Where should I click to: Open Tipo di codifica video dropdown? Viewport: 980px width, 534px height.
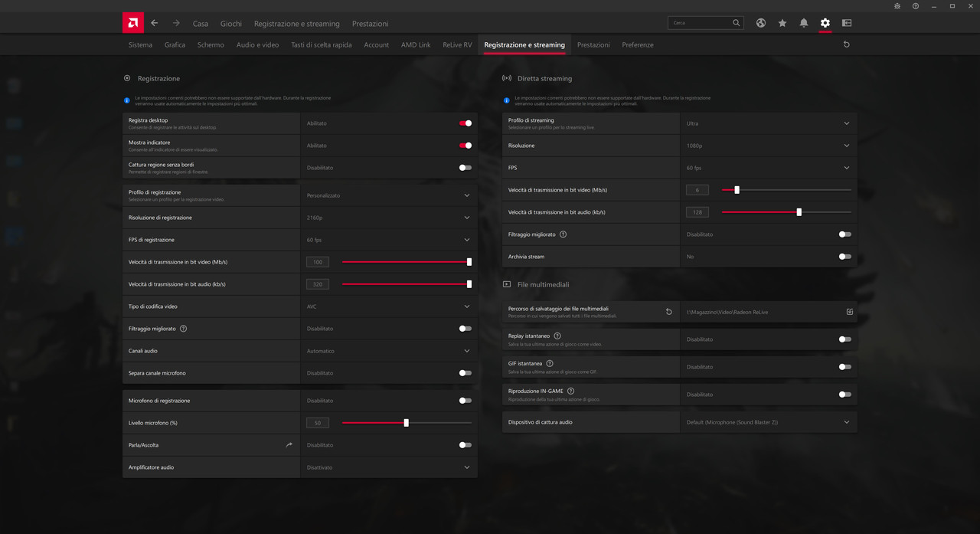[x=389, y=306]
